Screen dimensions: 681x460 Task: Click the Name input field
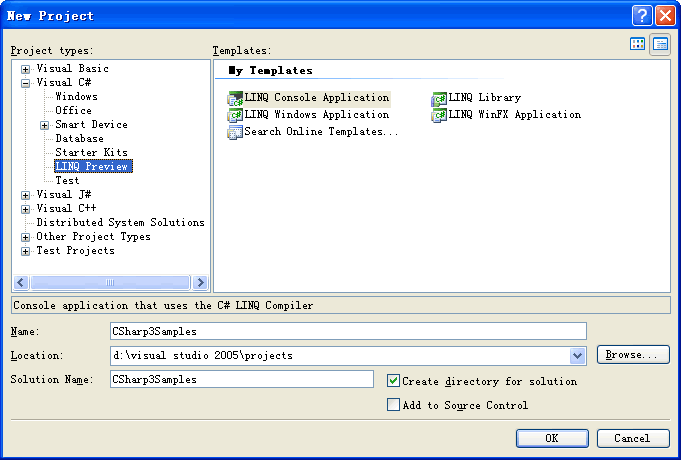pos(348,331)
